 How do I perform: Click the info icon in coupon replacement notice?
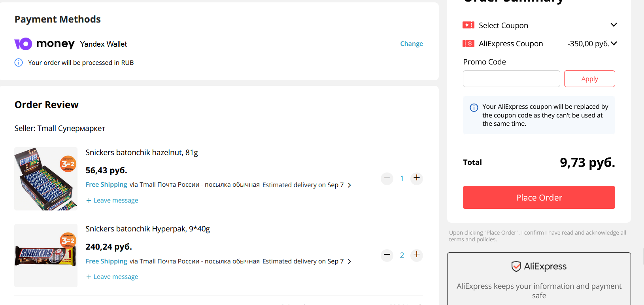coord(474,107)
